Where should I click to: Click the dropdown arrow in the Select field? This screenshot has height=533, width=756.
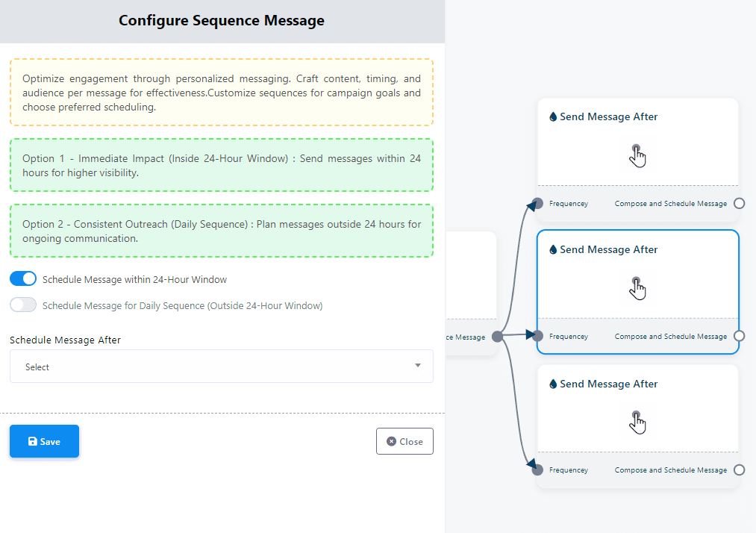(418, 366)
